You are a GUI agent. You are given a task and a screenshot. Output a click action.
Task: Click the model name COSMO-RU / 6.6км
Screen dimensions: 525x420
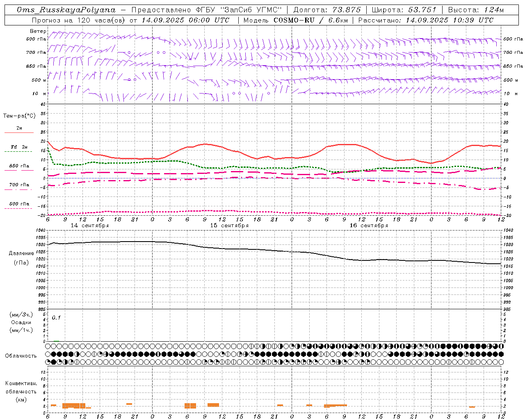pos(310,20)
